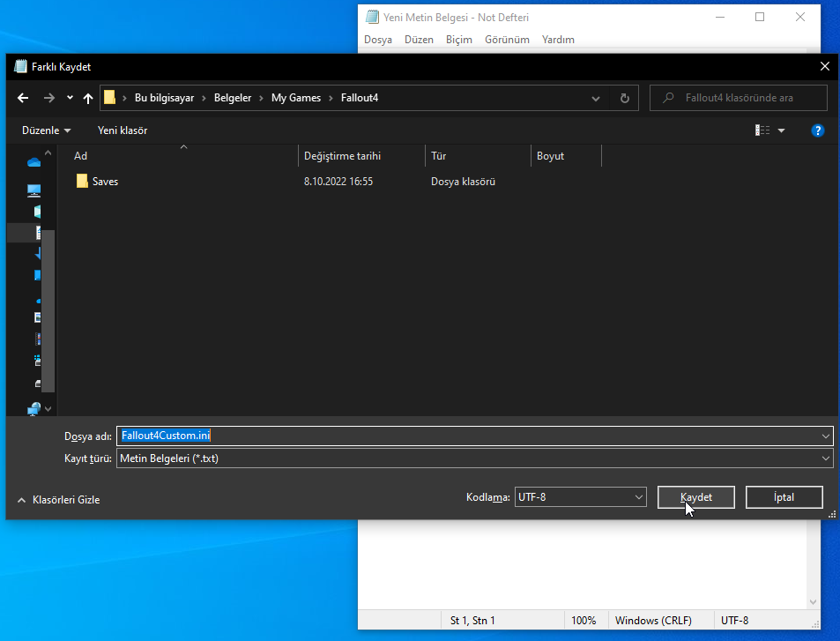The height and width of the screenshot is (641, 840).
Task: Go back using the back arrow
Action: (23, 98)
